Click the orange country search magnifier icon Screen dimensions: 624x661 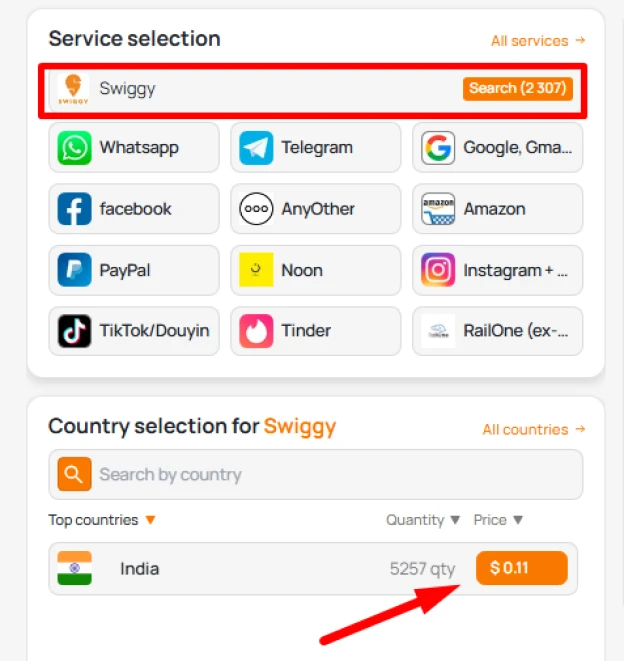(x=74, y=474)
